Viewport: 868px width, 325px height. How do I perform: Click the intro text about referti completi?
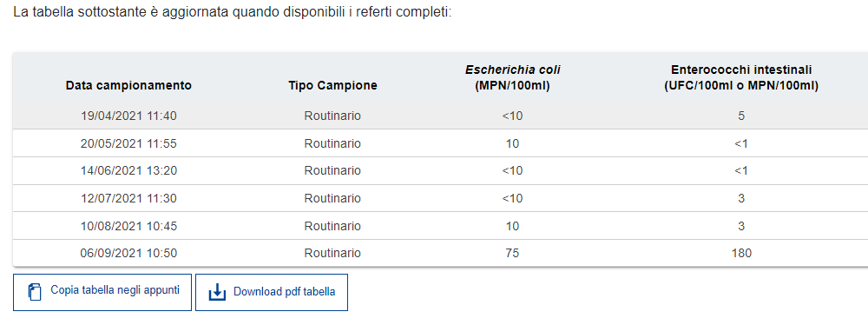pos(233,12)
